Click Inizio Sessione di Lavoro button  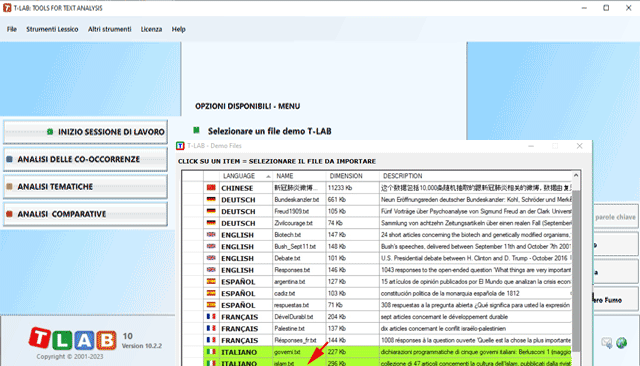pos(85,132)
